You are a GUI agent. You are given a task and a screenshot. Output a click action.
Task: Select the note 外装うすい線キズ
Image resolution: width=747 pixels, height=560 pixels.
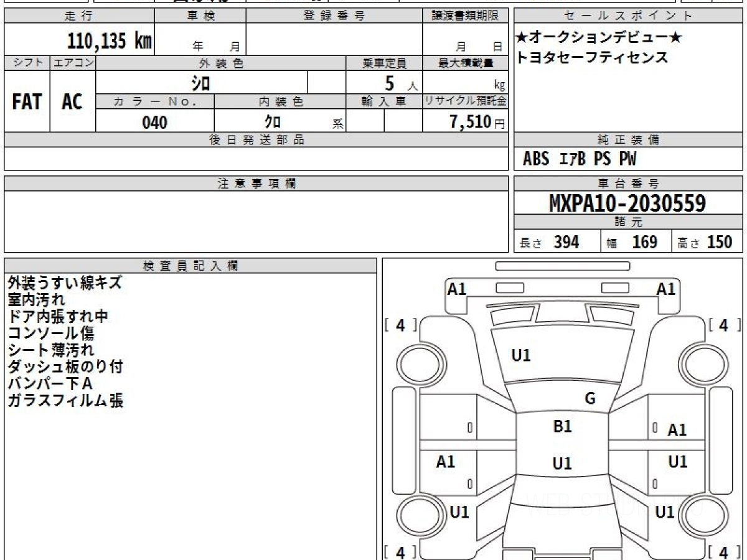click(65, 282)
